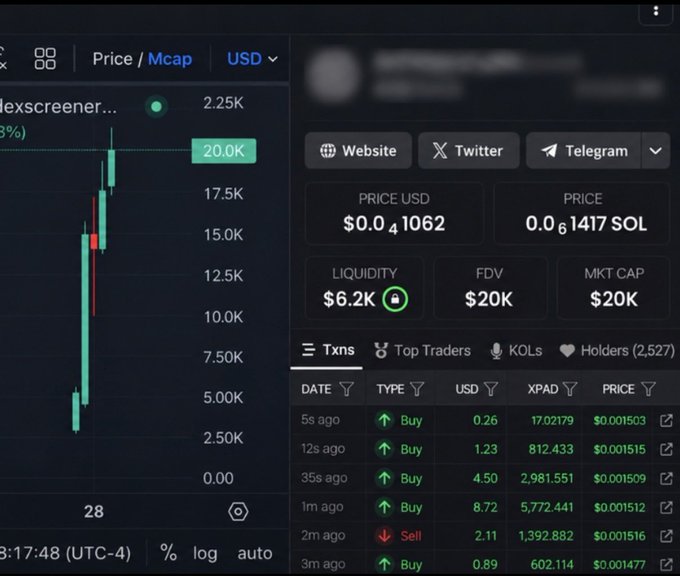
Task: Toggle auto scale on chart
Action: tap(255, 553)
